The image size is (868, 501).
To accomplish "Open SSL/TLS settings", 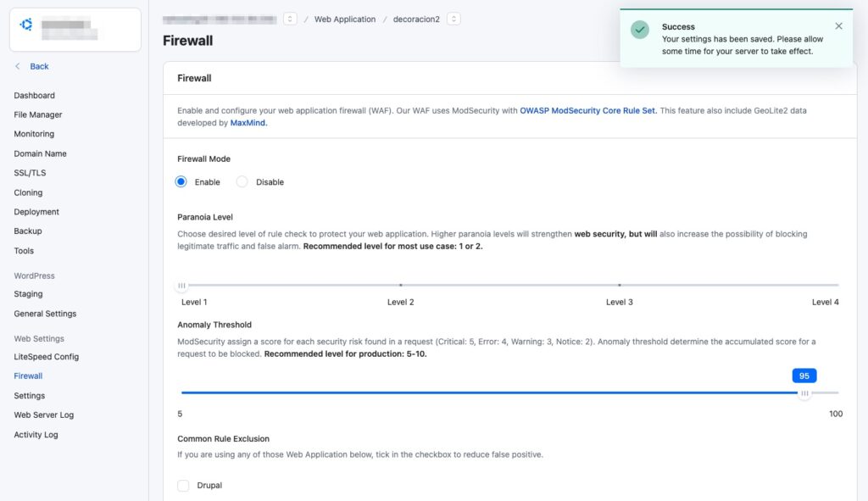I will point(30,173).
